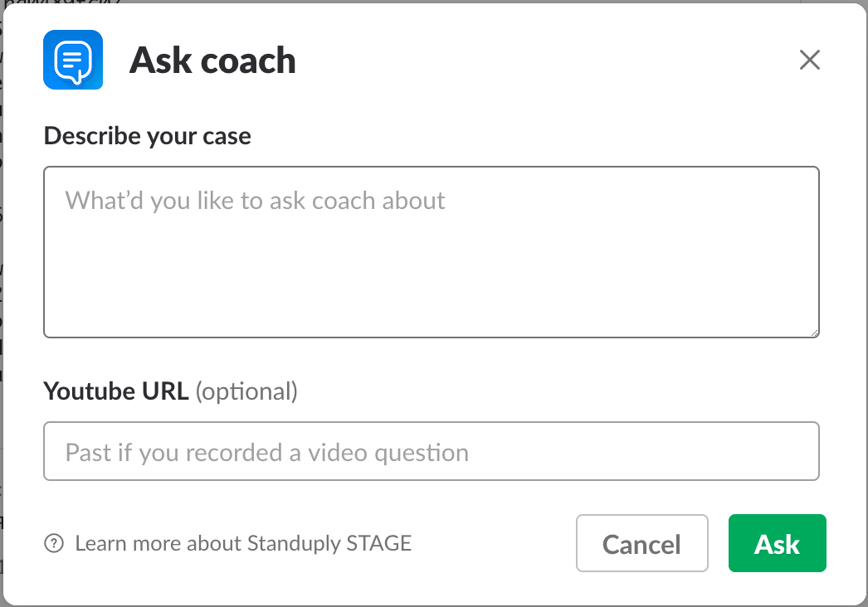Open Learn more about Standuply STAGE link
Viewport: 868px width, 607px height.
coord(243,544)
